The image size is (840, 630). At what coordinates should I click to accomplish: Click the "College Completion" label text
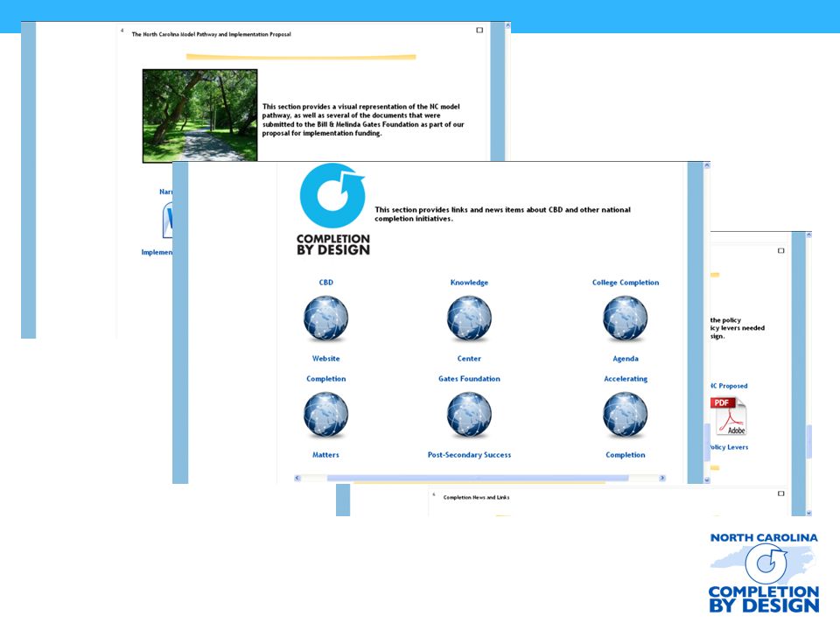[625, 283]
